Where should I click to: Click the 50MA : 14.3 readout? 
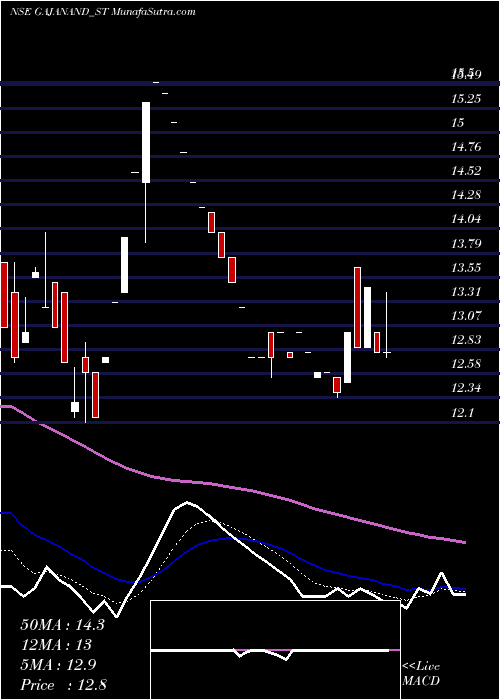(x=62, y=625)
